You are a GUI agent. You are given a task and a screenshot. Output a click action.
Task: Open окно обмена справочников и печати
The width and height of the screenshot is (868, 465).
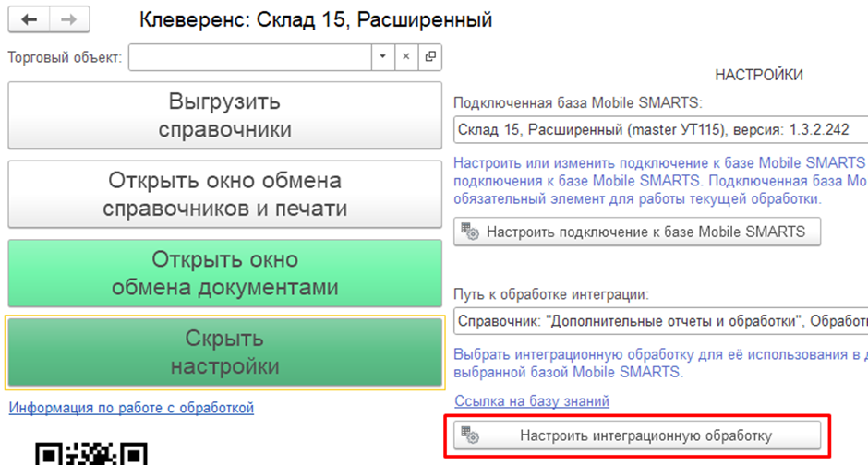[x=224, y=195]
